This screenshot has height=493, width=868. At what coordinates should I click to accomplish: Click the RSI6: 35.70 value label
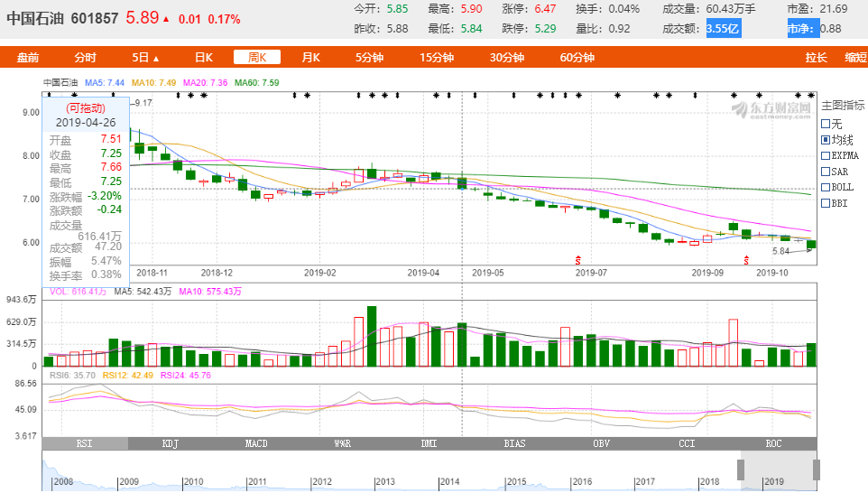click(73, 375)
